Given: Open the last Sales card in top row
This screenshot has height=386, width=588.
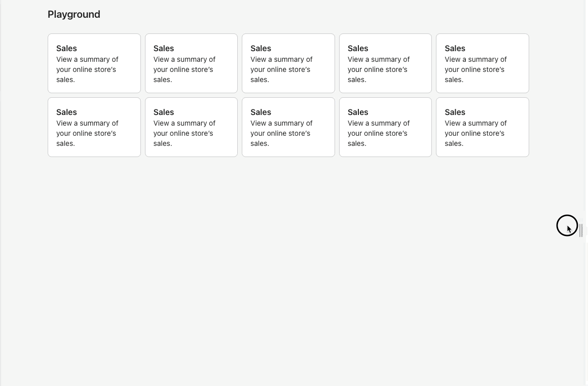Looking at the screenshot, I should point(482,63).
